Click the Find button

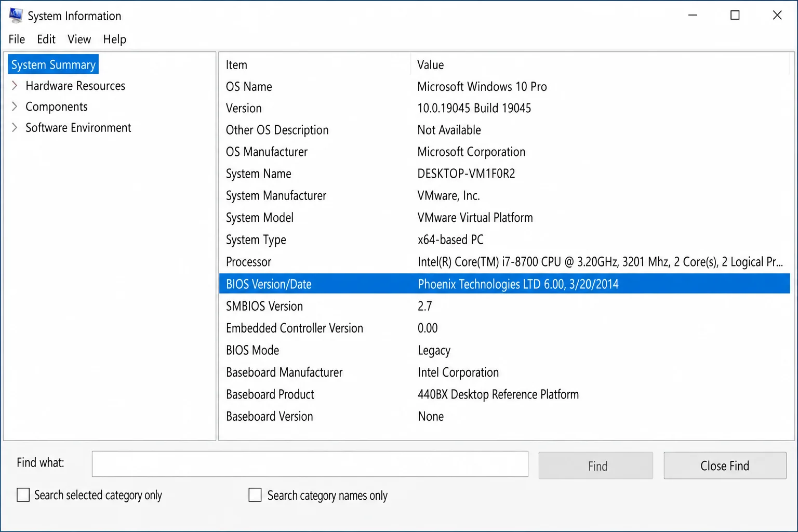pyautogui.click(x=596, y=465)
